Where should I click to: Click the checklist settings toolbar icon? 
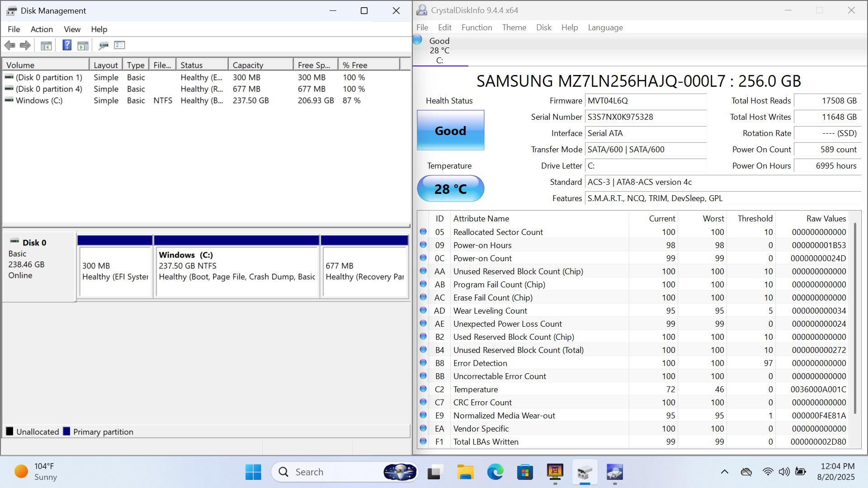[120, 45]
